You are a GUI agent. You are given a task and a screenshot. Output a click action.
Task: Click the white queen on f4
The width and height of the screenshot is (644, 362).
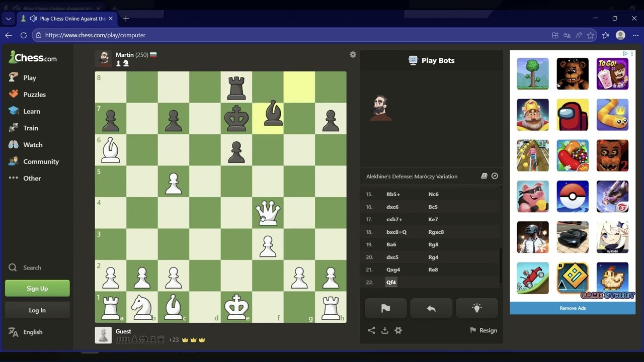point(268,213)
